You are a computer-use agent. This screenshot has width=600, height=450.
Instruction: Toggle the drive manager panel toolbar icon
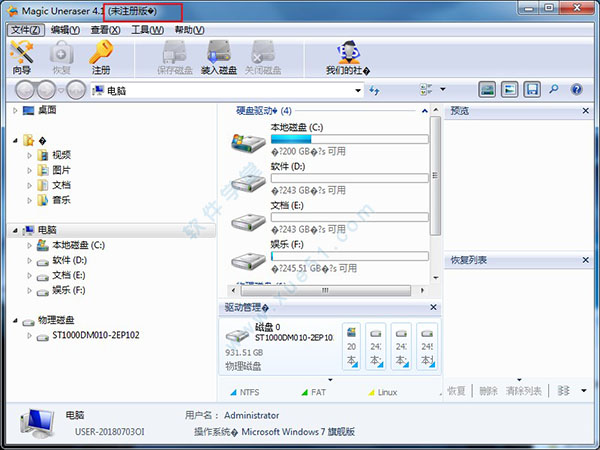pos(487,90)
